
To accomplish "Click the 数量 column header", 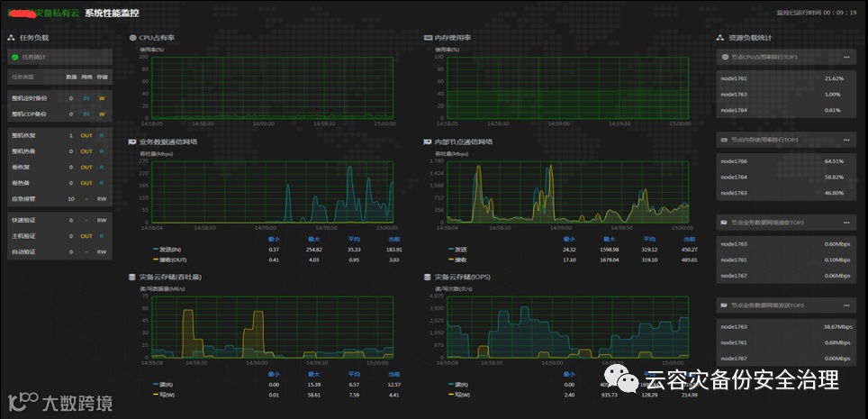I will pyautogui.click(x=71, y=77).
